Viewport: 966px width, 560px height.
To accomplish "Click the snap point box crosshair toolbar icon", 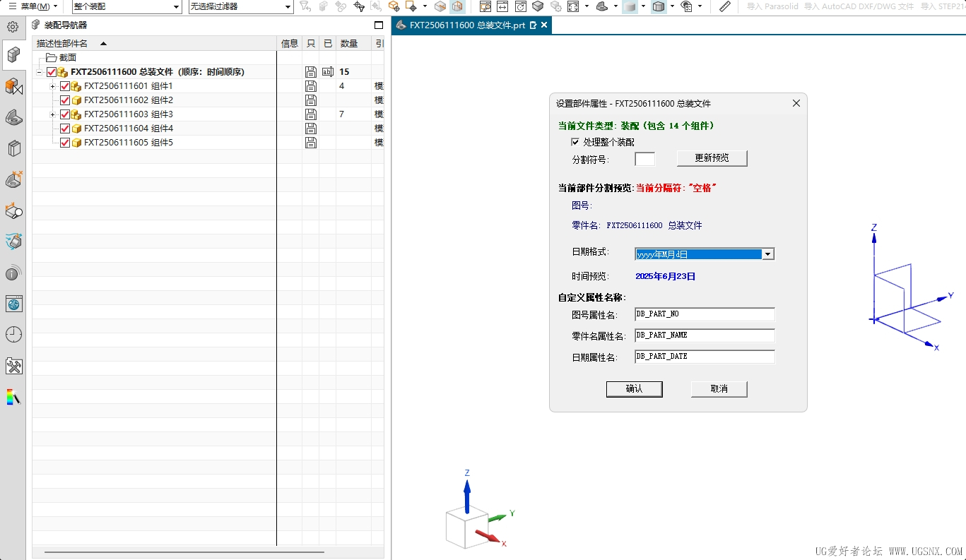I will coord(411,6).
